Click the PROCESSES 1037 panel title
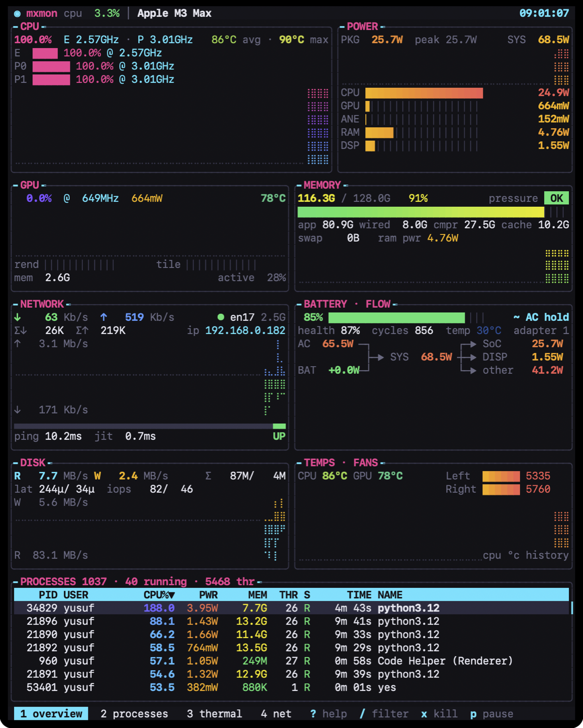The image size is (583, 728). (63, 581)
